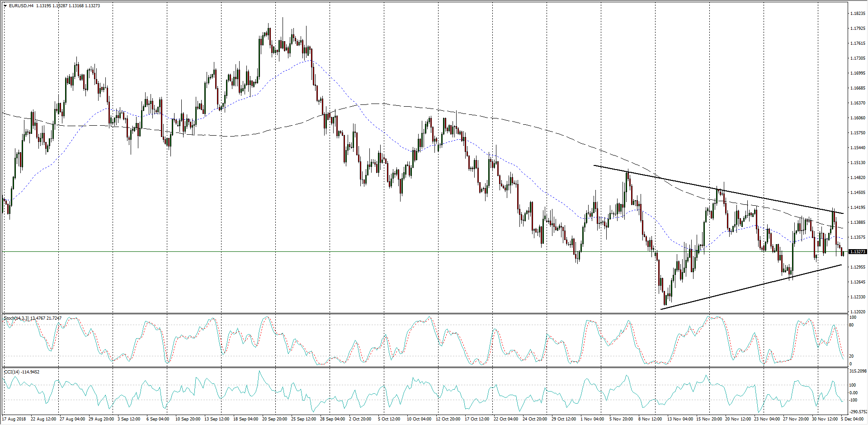Click the CCI scale value 315.2098

(x=858, y=371)
